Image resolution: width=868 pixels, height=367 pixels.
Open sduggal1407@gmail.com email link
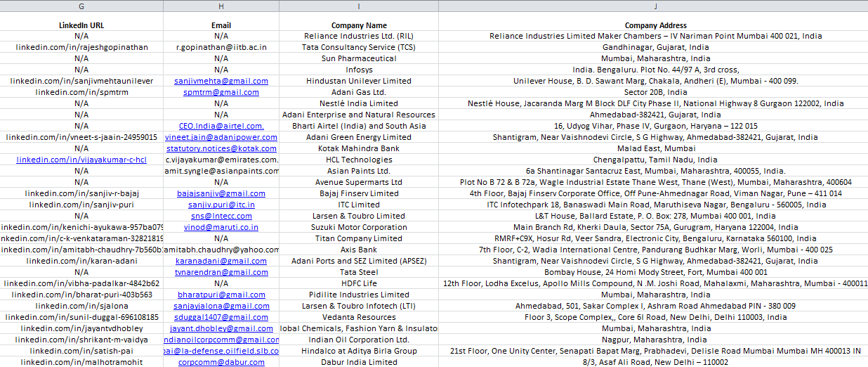click(x=221, y=317)
